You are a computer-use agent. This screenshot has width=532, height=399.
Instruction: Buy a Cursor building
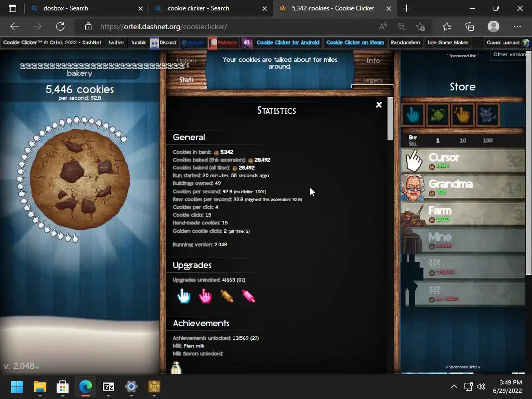point(463,161)
